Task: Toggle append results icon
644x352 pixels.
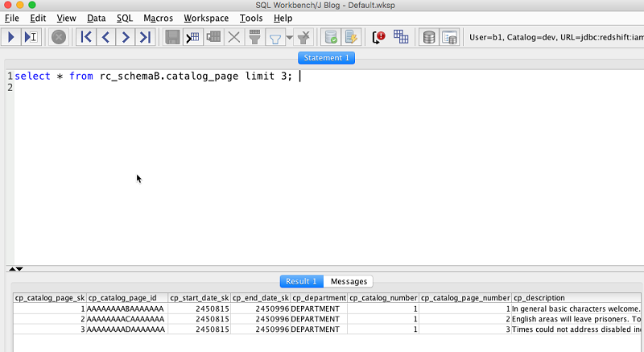Action: 400,37
